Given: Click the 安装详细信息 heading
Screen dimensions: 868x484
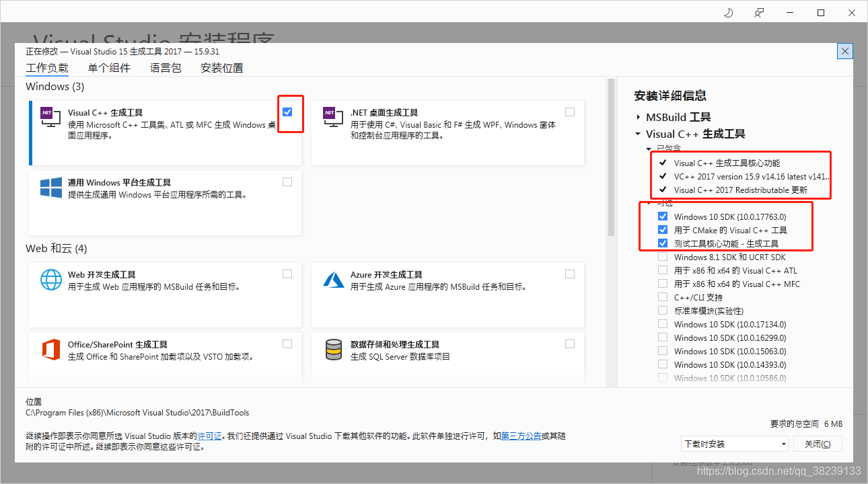Looking at the screenshot, I should (x=670, y=95).
